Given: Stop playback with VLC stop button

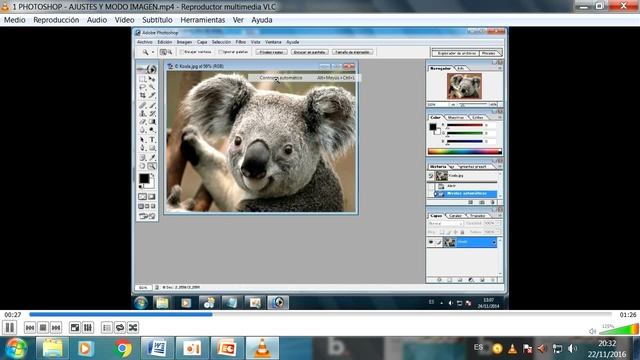Looking at the screenshot, I should click(43, 328).
